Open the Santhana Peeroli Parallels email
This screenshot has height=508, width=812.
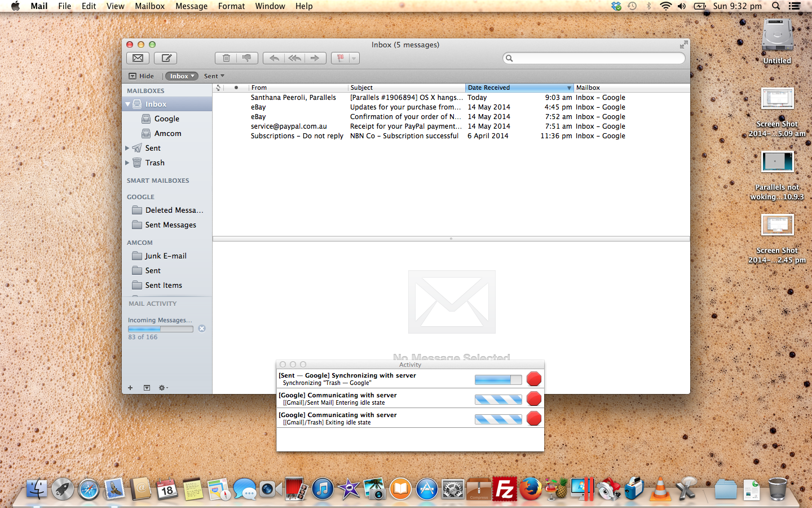point(451,98)
